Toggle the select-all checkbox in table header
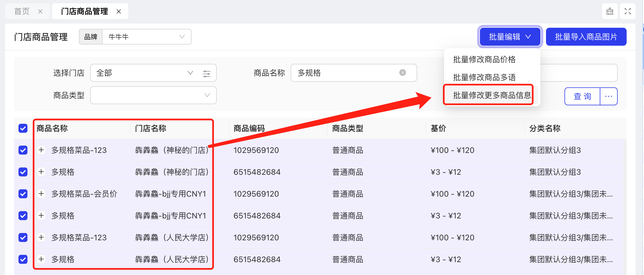Image resolution: width=644 pixels, height=275 pixels. pyautogui.click(x=23, y=128)
